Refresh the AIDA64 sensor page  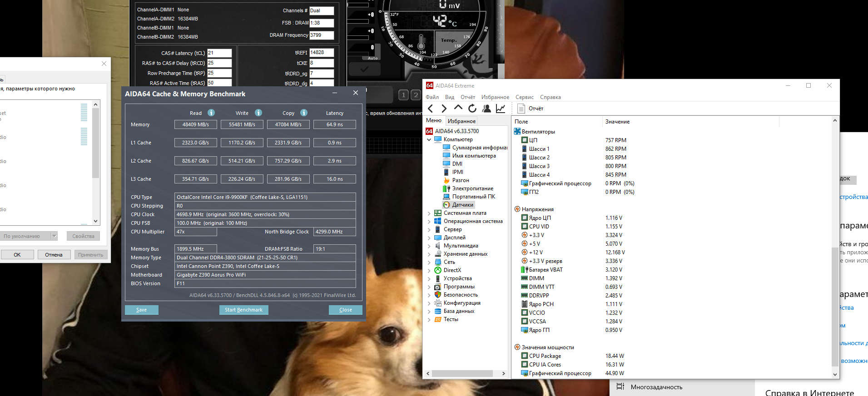tap(472, 109)
